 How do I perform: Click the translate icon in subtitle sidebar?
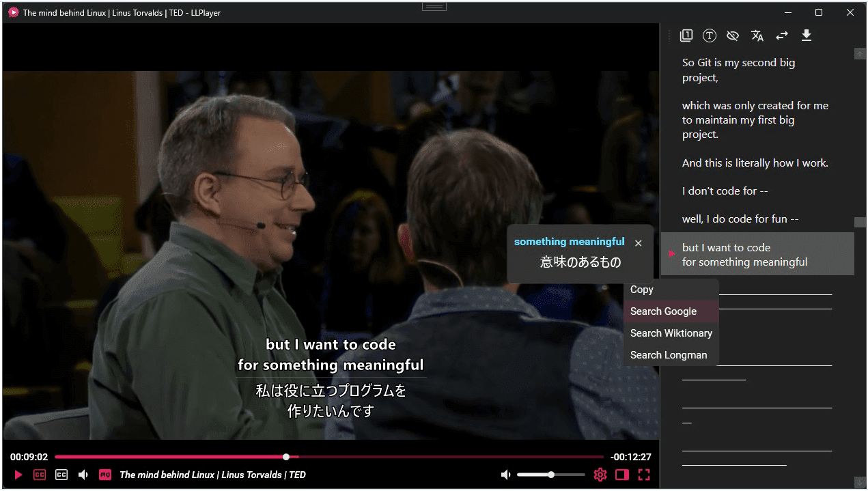[x=757, y=36]
